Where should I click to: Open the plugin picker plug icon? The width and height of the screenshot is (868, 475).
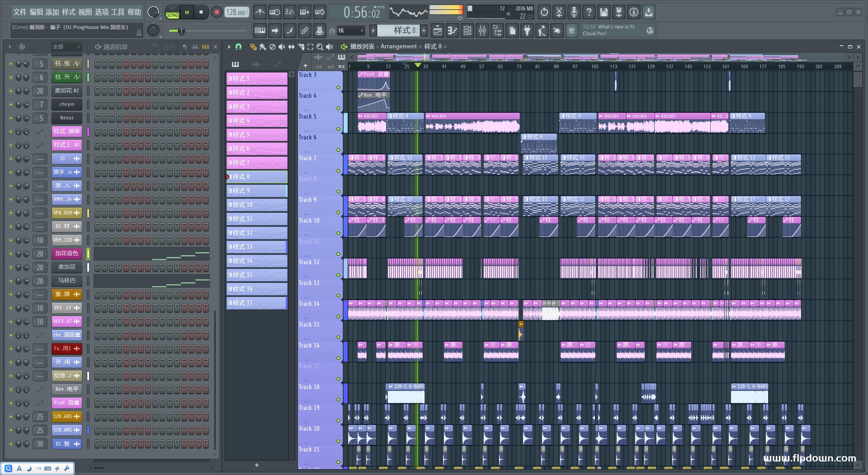[x=527, y=31]
